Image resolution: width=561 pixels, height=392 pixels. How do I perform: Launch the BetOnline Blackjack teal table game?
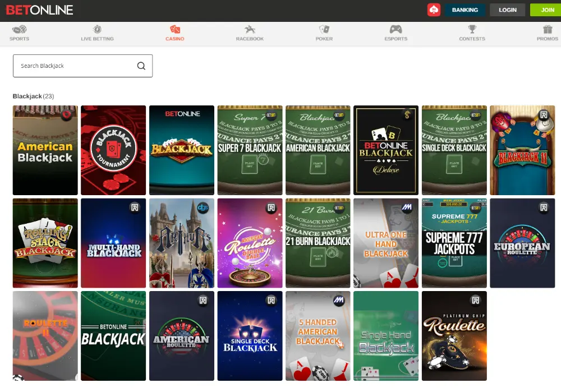pos(182,150)
